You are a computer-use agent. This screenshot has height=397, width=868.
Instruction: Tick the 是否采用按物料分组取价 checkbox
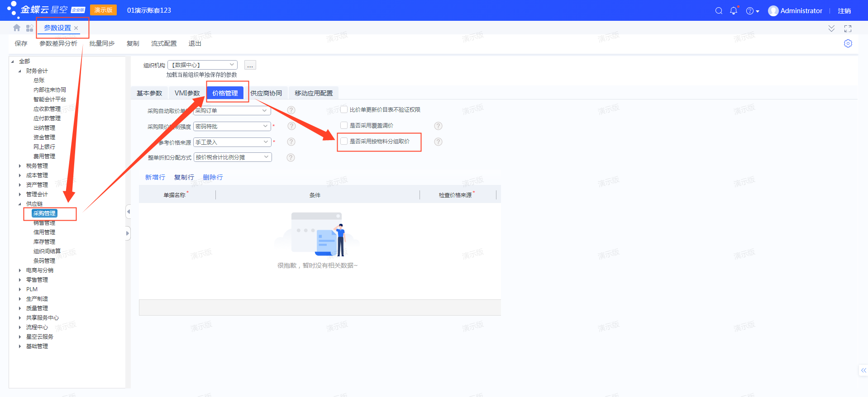pyautogui.click(x=344, y=141)
